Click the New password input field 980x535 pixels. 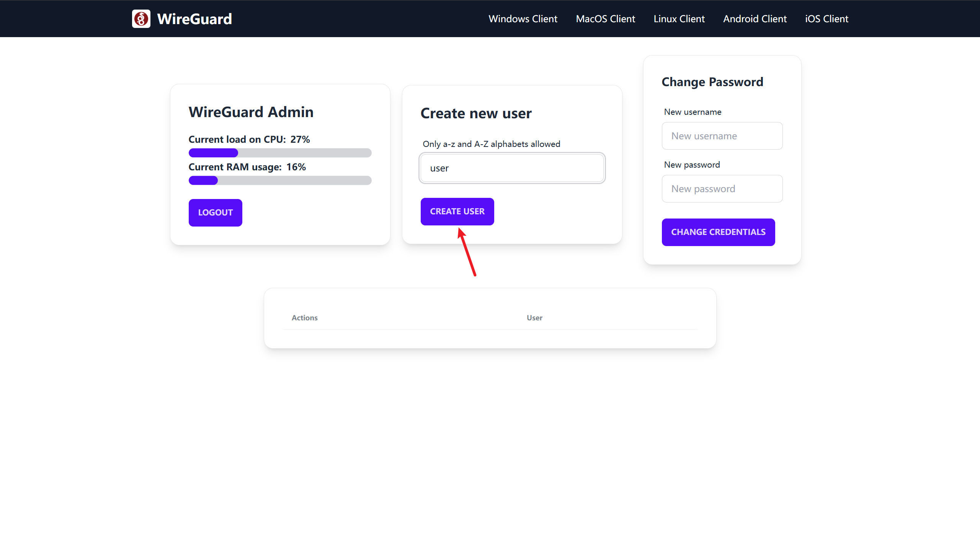722,189
